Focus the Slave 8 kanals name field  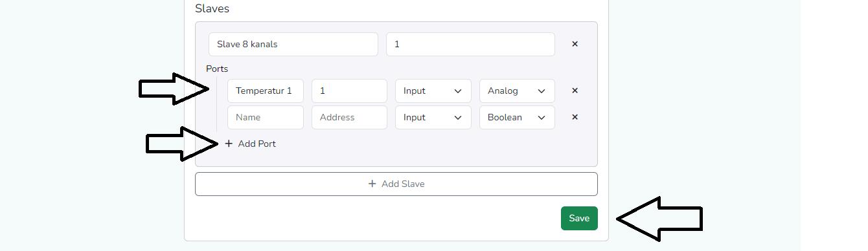[x=293, y=44]
